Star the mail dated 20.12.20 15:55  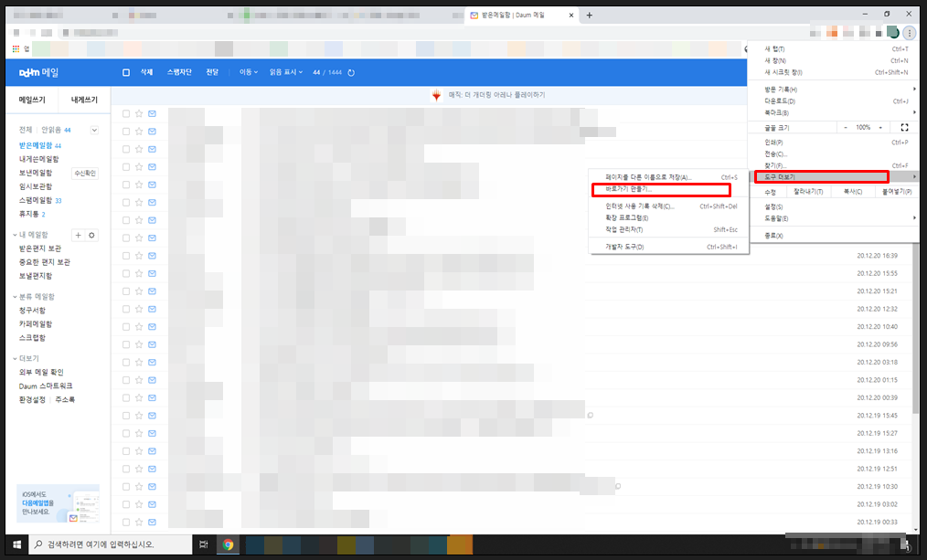point(139,273)
